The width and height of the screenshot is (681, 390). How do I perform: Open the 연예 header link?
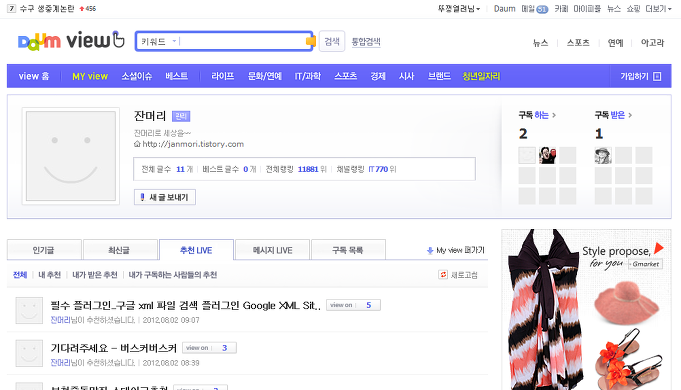615,43
